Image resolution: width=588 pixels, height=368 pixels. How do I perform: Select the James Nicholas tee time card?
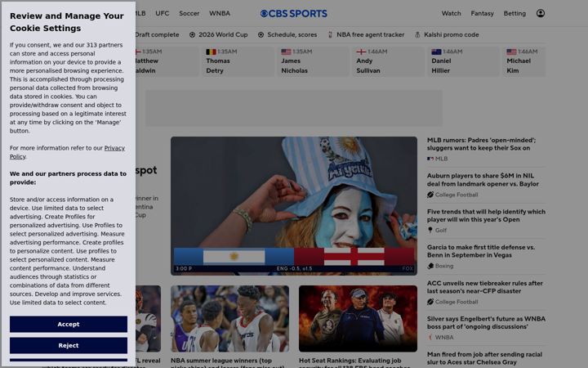tap(313, 61)
